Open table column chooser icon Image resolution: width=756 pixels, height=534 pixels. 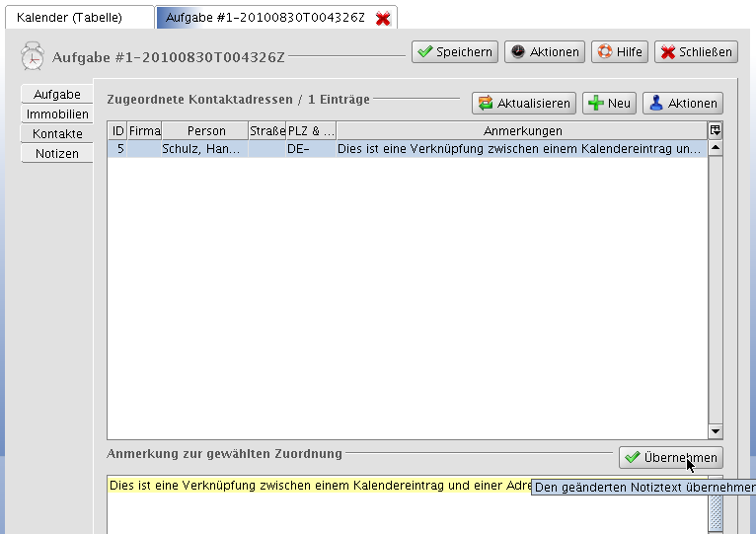(716, 130)
